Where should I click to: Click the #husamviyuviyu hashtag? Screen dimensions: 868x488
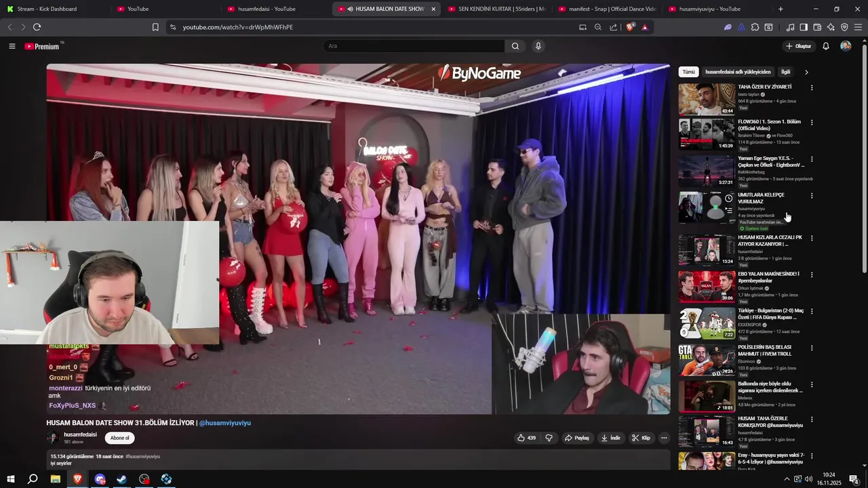pyautogui.click(x=142, y=457)
